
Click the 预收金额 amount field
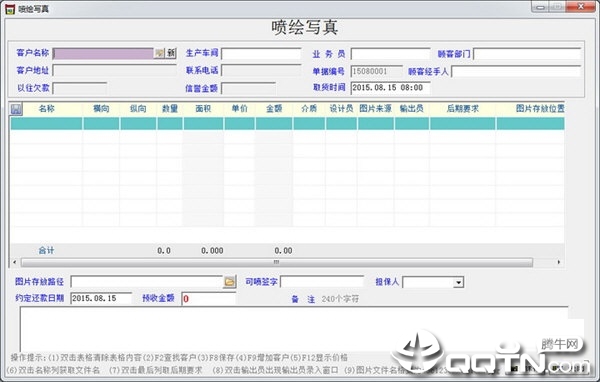(209, 299)
